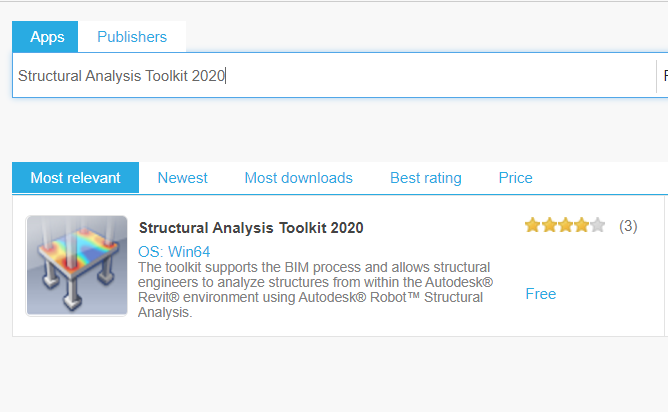Click the first gold rating star
The height and width of the screenshot is (412, 668).
[x=533, y=225]
